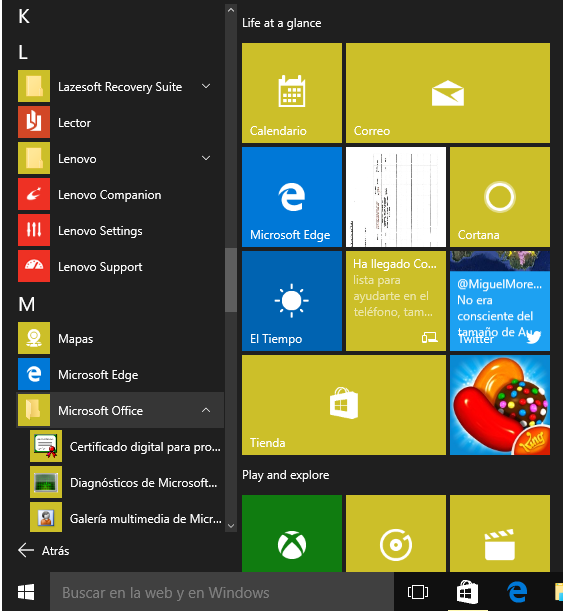Open the Cortana tile
Image resolution: width=563 pixels, height=611 pixels.
[500, 197]
